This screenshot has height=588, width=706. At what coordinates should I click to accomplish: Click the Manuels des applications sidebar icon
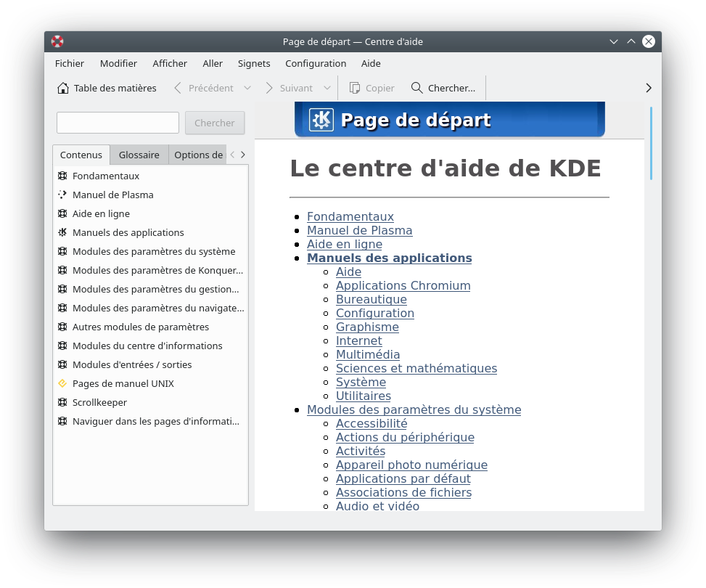coord(62,232)
